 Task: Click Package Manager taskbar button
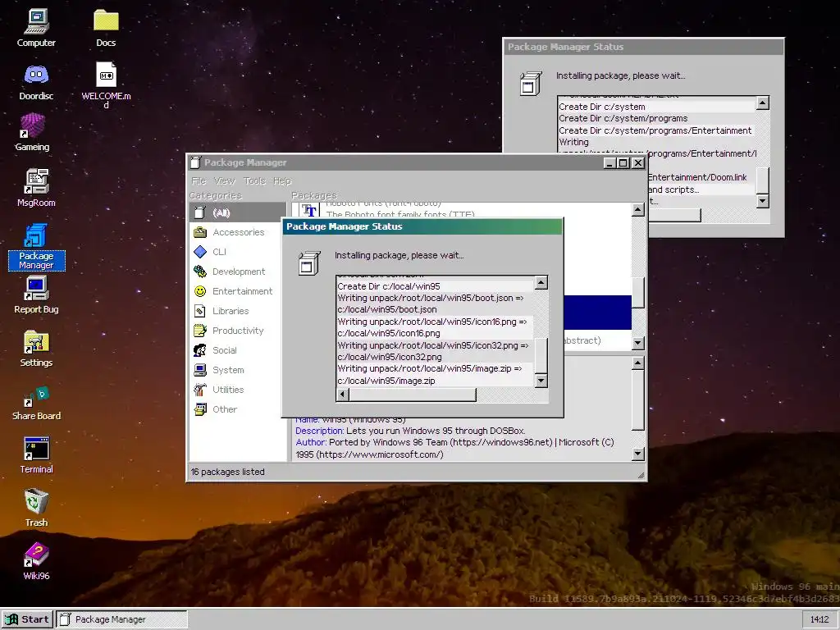click(x=122, y=619)
